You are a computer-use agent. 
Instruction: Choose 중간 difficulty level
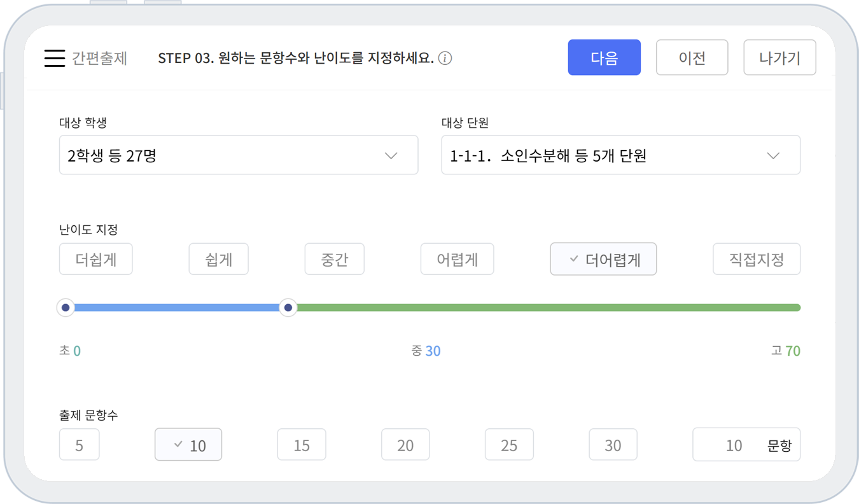(x=334, y=260)
